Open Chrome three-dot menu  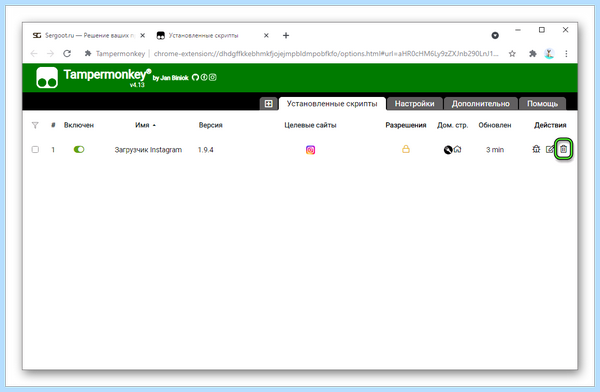tap(566, 54)
